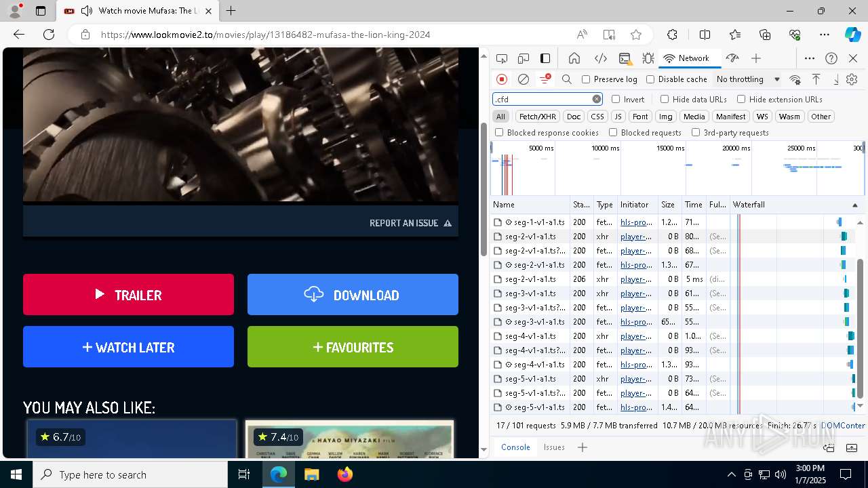Click the TRAILER button
868x488 pixels.
(x=128, y=295)
